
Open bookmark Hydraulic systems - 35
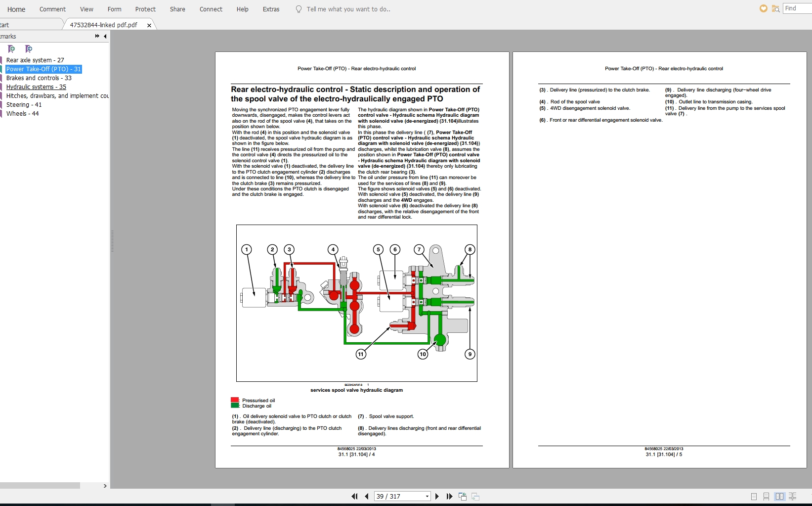[36, 87]
